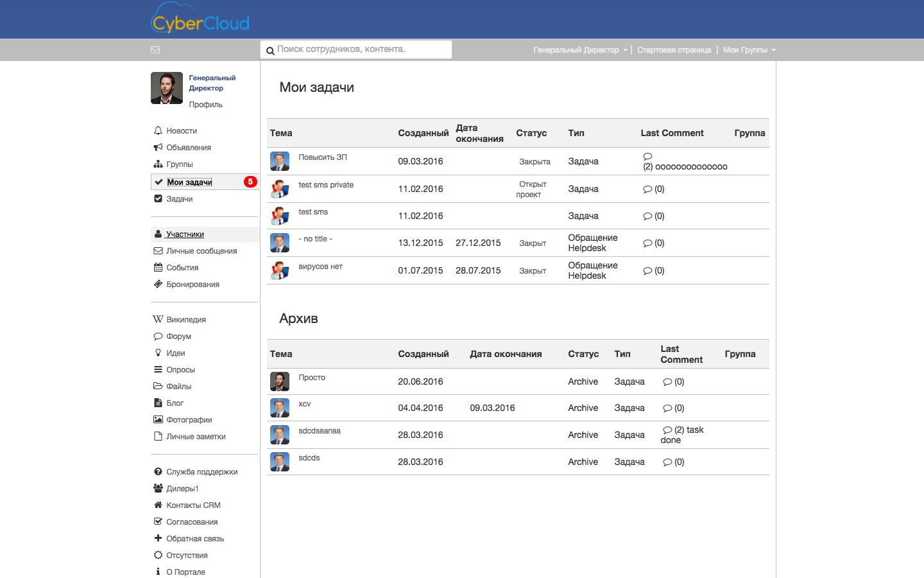Open the Профиль link under user name

point(205,105)
